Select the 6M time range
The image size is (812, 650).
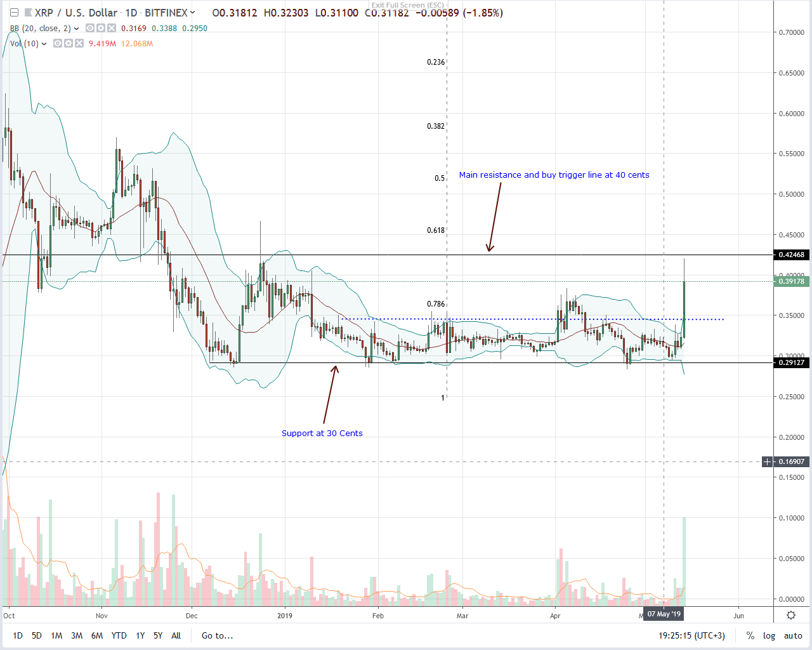97,635
